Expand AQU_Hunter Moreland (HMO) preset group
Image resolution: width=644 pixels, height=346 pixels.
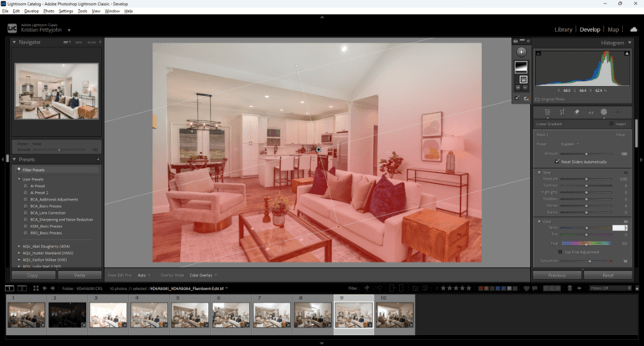[19, 253]
